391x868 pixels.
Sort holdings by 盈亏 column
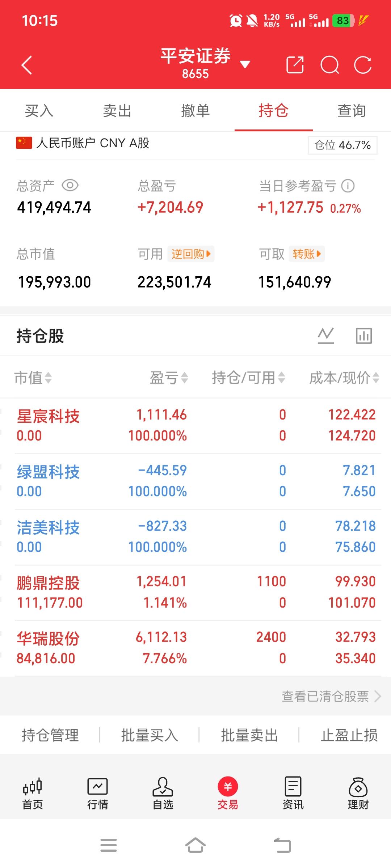click(x=169, y=378)
